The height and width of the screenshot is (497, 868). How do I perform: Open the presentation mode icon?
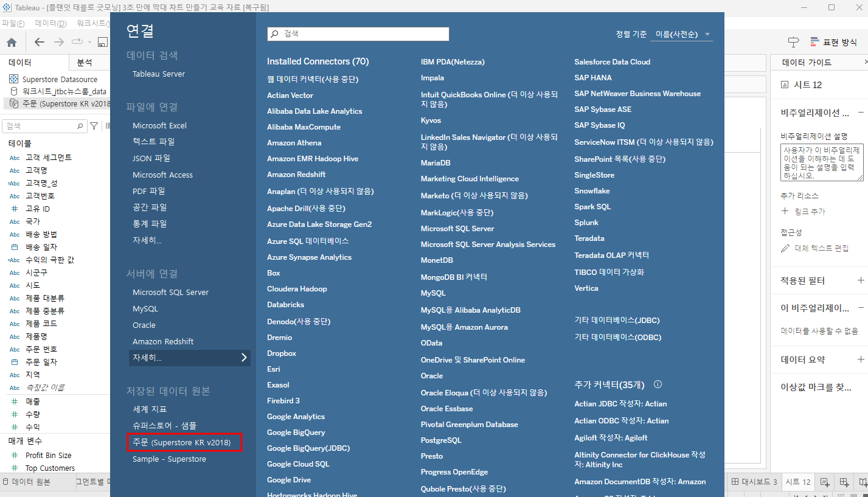click(793, 42)
